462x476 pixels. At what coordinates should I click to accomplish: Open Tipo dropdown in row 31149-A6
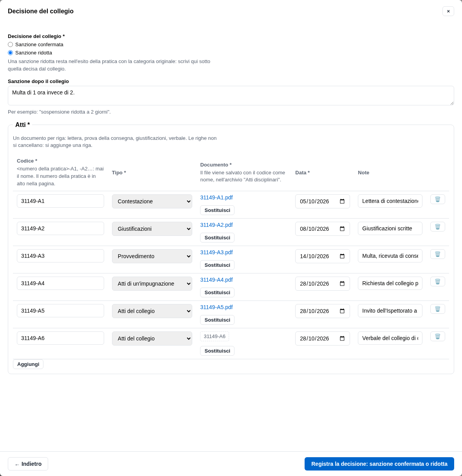coord(152,338)
